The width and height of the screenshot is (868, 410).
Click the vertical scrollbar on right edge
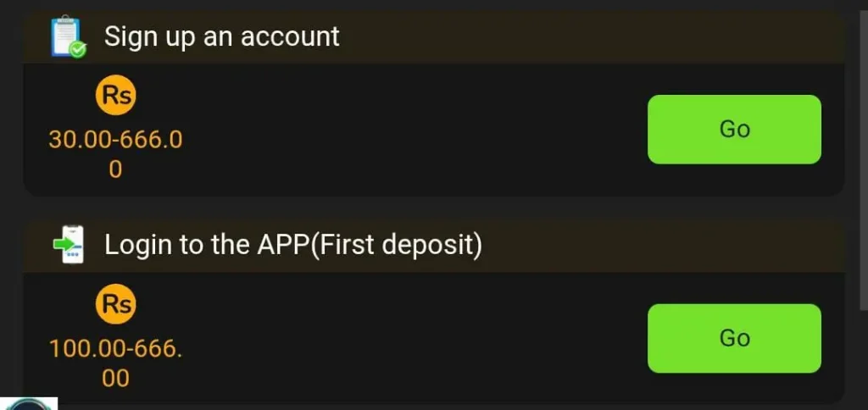(864, 160)
